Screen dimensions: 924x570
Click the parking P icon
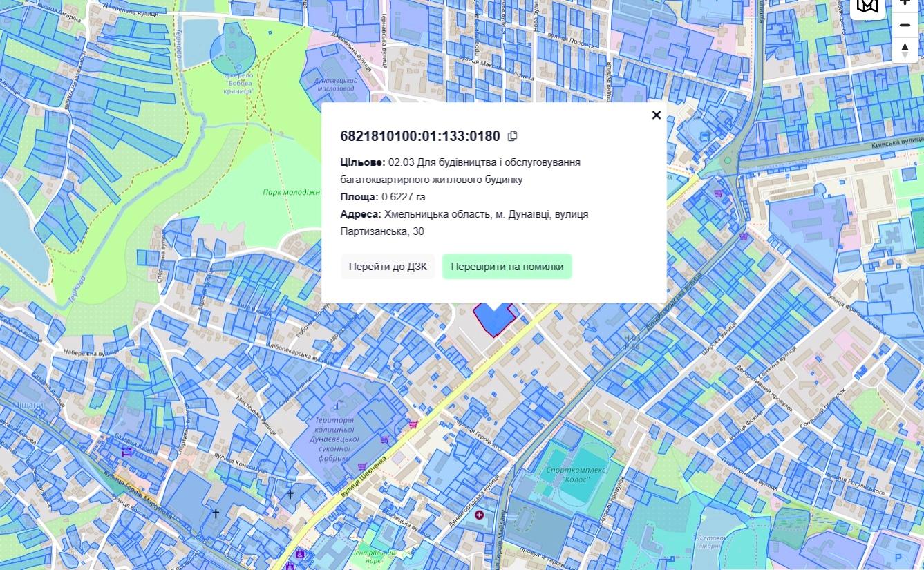pyautogui.click(x=898, y=558)
